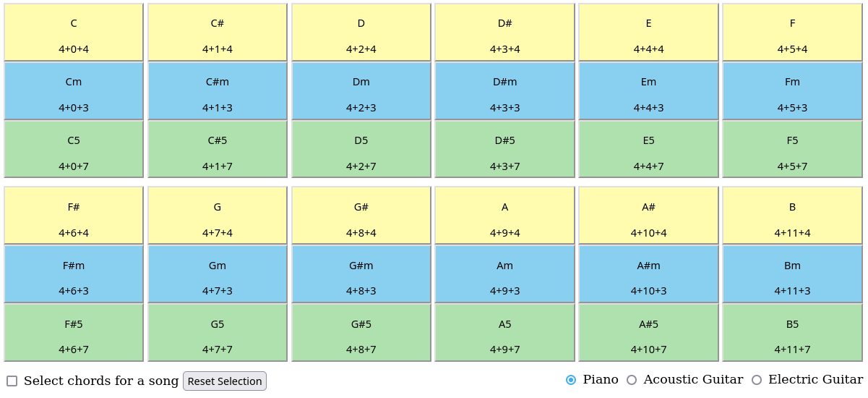The width and height of the screenshot is (868, 398).
Task: Trigger the B5 power chord pad
Action: pyautogui.click(x=792, y=334)
